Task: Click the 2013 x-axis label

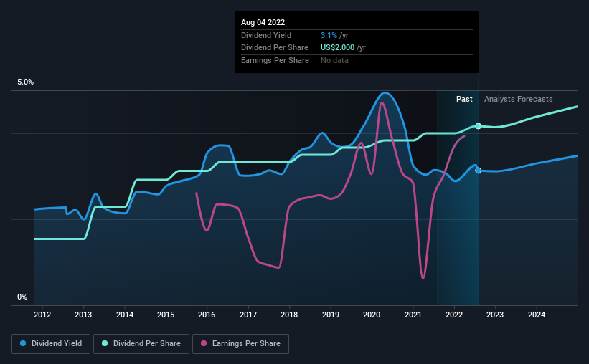Action: pos(83,315)
